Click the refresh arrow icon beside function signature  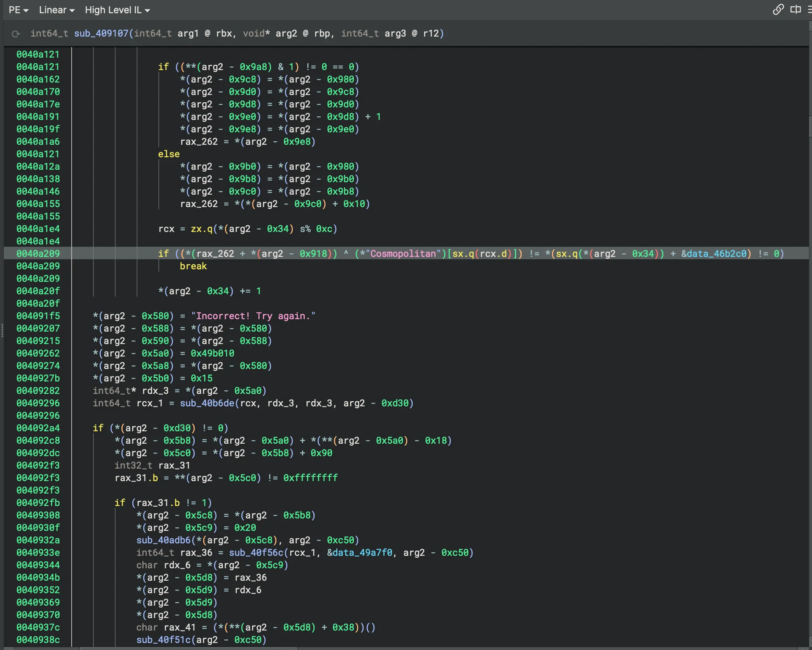coord(16,34)
